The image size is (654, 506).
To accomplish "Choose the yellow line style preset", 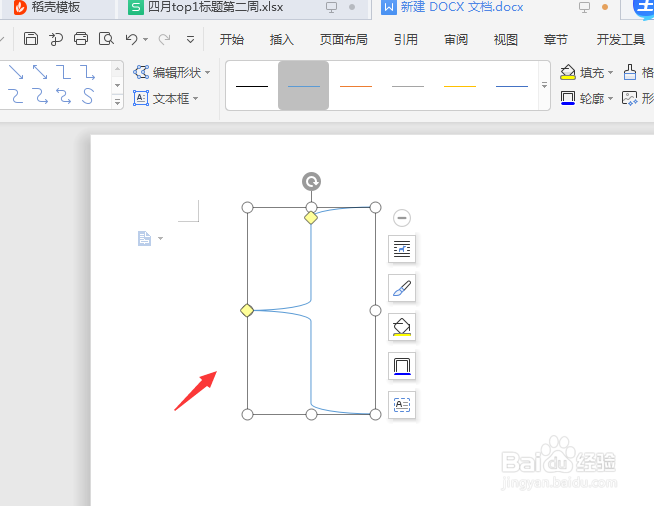I will 460,86.
